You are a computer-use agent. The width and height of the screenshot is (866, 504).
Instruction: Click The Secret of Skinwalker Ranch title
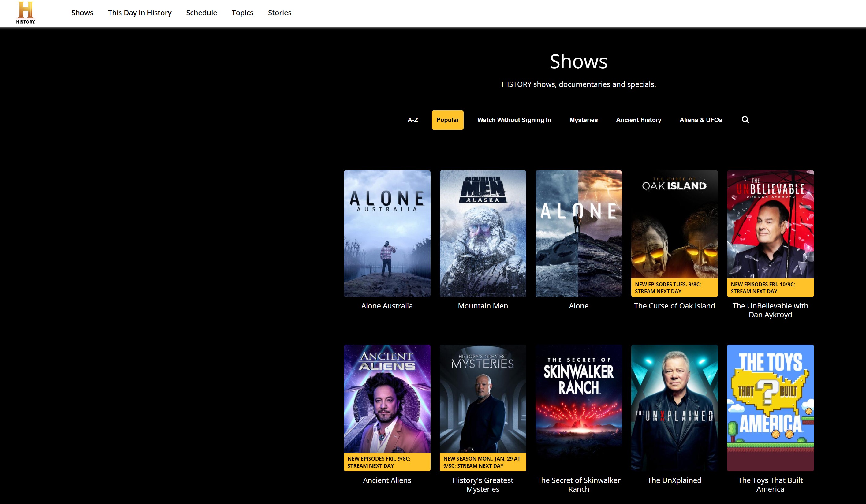(578, 485)
